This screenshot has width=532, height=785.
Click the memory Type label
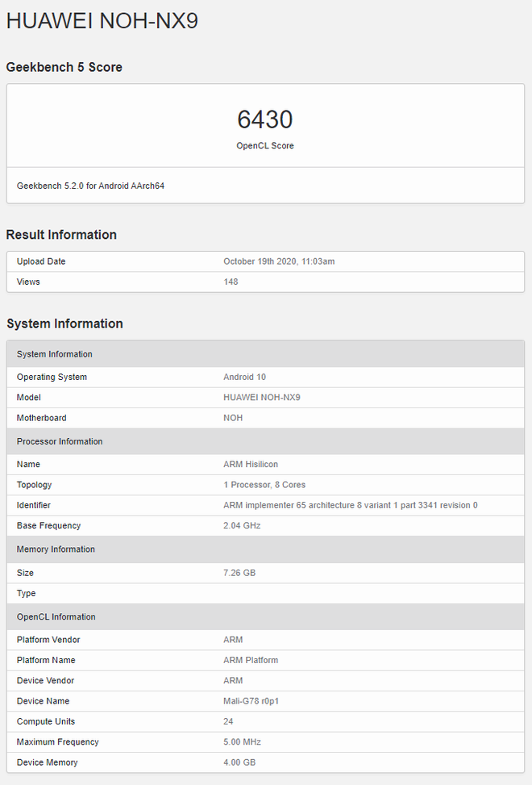click(x=26, y=594)
